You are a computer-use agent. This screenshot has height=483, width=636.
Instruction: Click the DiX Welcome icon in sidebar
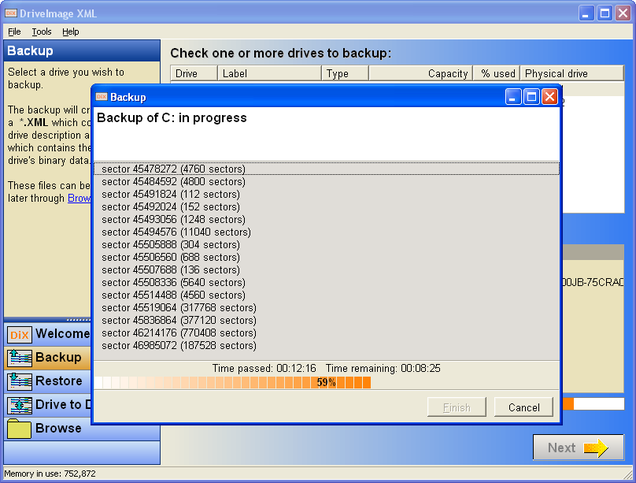pos(19,335)
